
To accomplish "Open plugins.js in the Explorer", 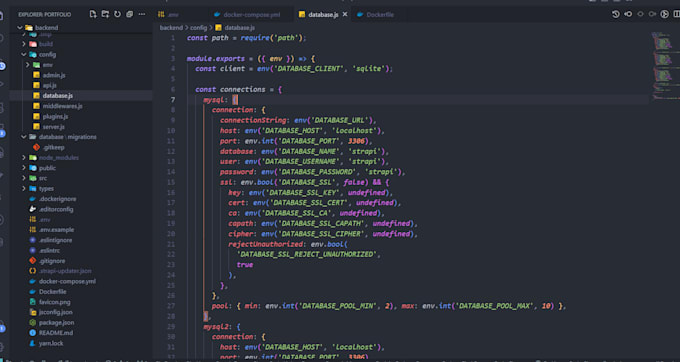I will click(55, 116).
